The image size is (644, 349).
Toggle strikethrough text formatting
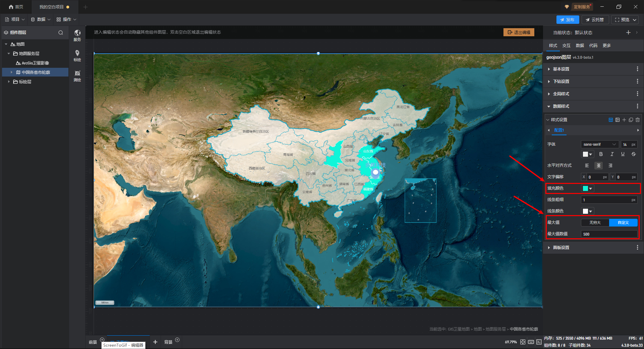tap(634, 154)
